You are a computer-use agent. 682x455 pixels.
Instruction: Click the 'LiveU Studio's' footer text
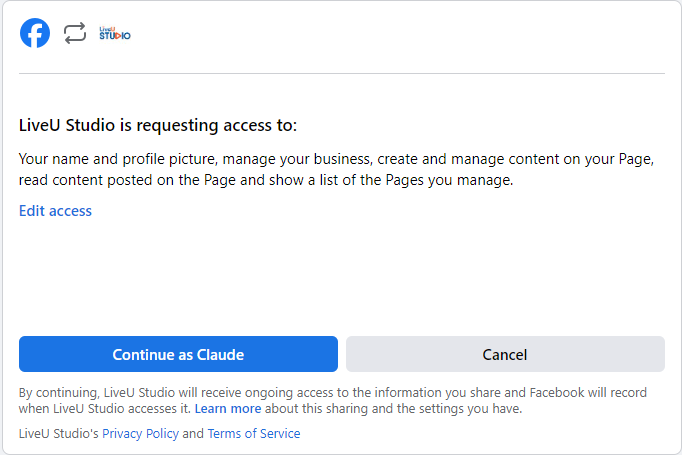[x=59, y=434]
